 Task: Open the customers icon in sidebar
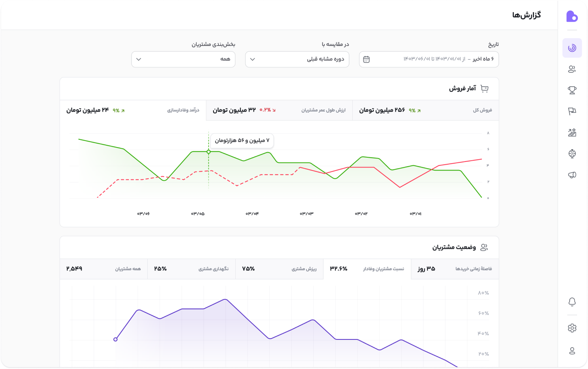pos(572,69)
